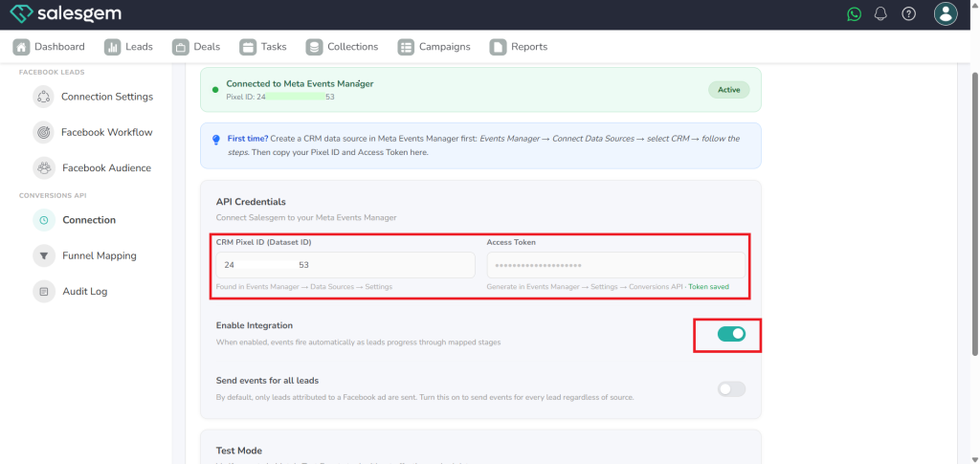Click the Dashboard home icon

pyautogui.click(x=21, y=47)
